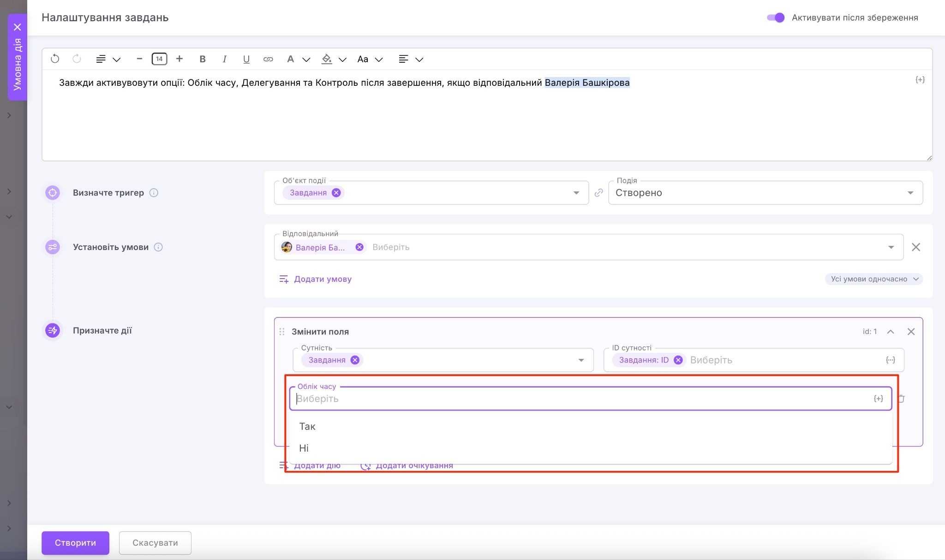Insert a hyperlink with the link icon
The image size is (945, 560).
(268, 59)
